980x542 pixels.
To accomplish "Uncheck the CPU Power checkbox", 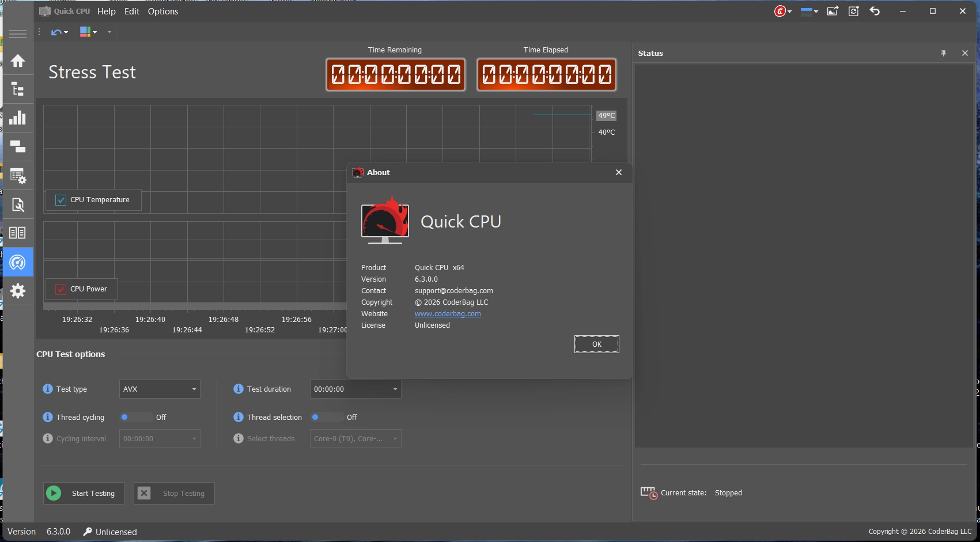I will [x=60, y=289].
